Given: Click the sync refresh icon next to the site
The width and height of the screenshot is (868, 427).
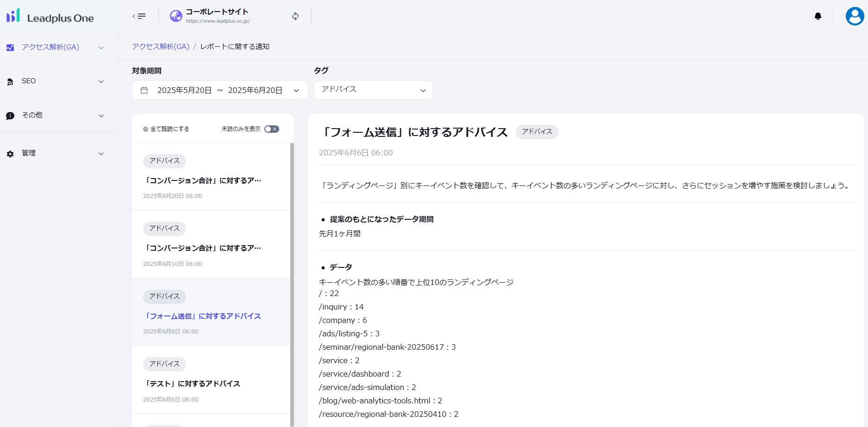Looking at the screenshot, I should click(x=295, y=16).
